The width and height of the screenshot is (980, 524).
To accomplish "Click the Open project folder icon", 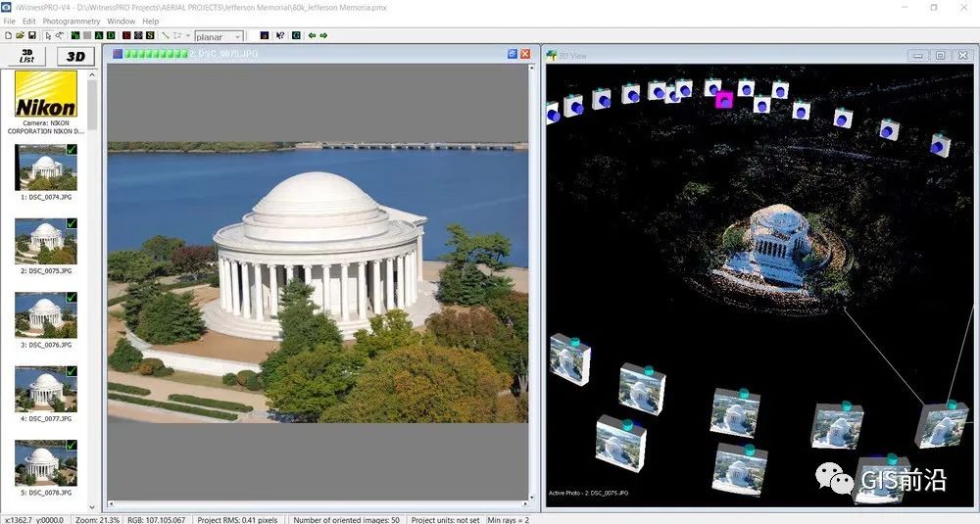I will pyautogui.click(x=20, y=36).
